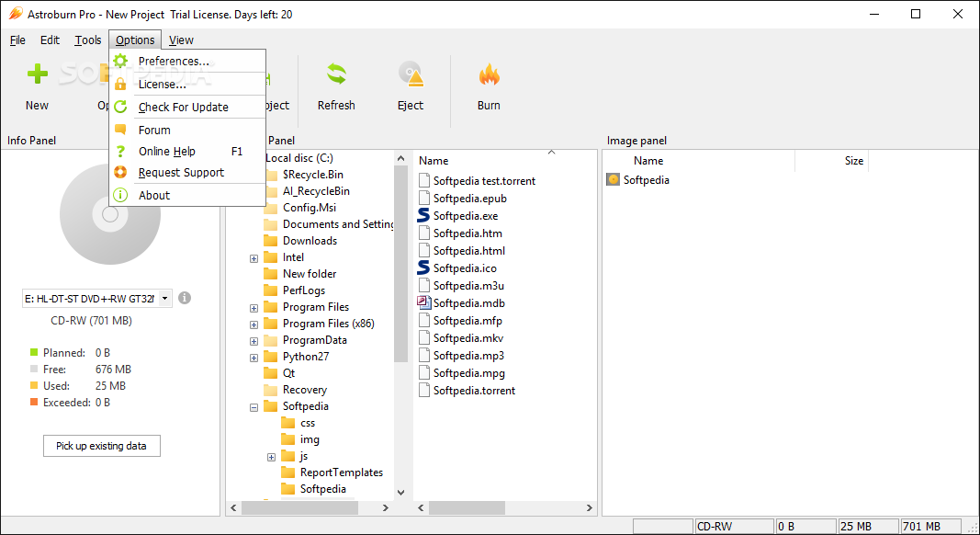Screen dimensions: 980x535
Task: Click the About info icon in menu
Action: 120,195
